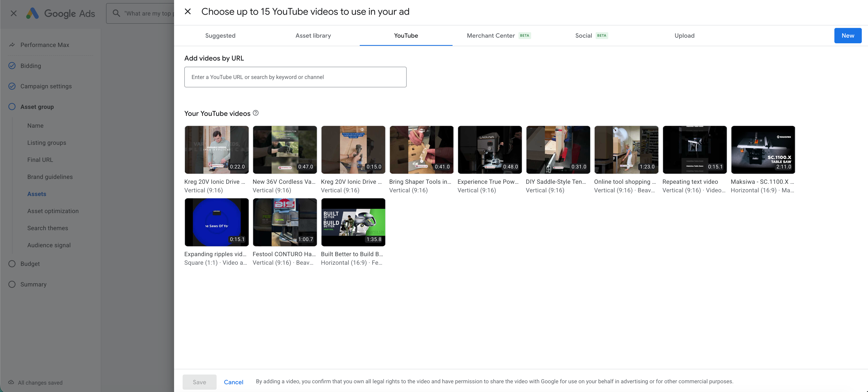The image size is (868, 392).
Task: Select the Online tool shopping video thumbnail
Action: tap(626, 150)
